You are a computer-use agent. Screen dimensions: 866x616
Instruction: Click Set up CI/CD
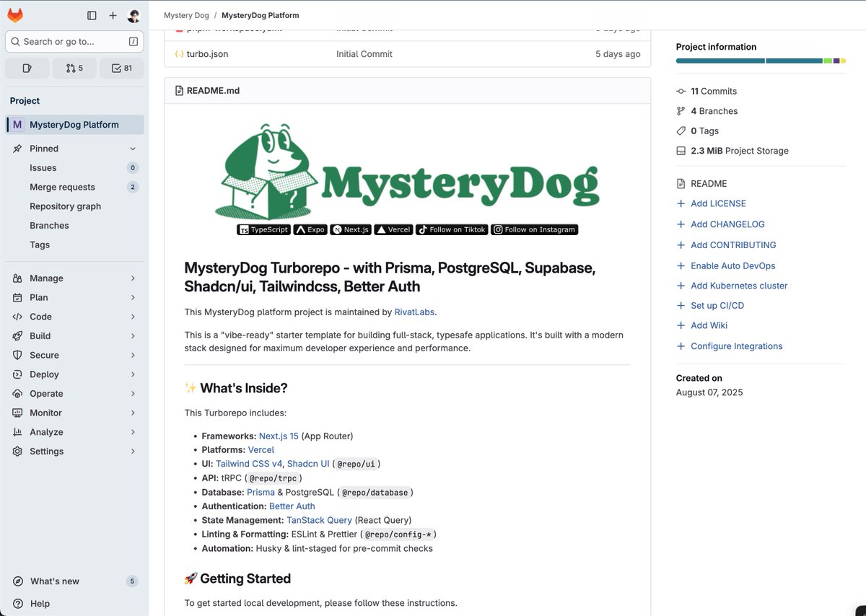click(x=717, y=306)
